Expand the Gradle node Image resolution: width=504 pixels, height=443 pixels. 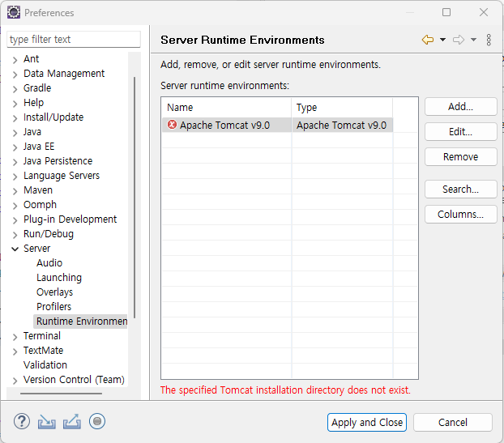pos(15,89)
